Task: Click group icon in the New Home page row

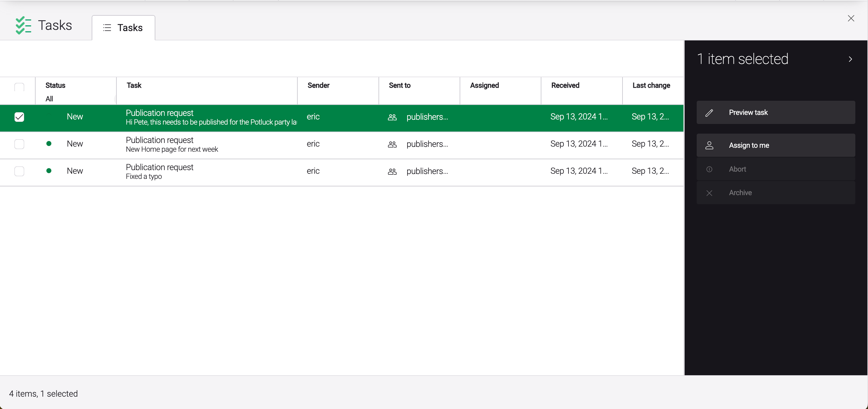Action: [392, 144]
